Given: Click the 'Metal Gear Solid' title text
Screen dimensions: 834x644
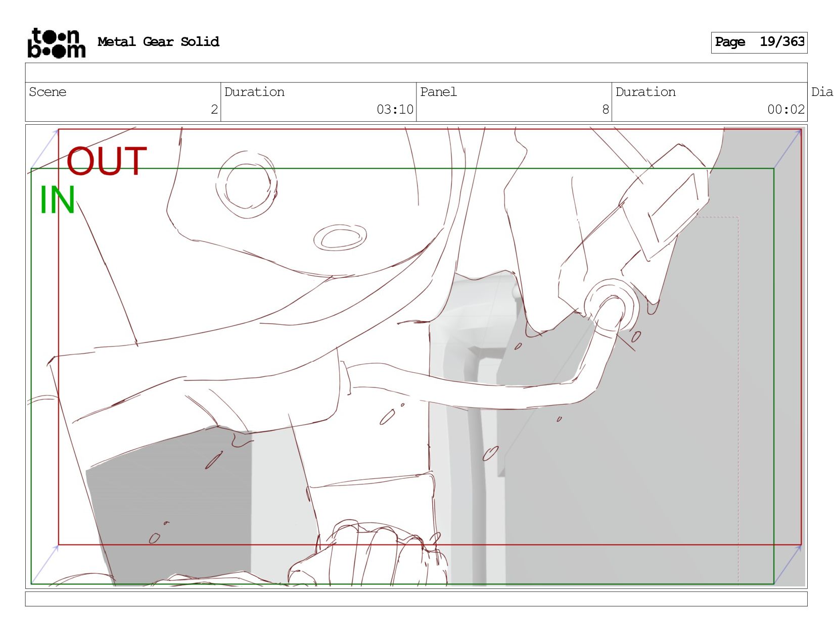Looking at the screenshot, I should click(158, 42).
